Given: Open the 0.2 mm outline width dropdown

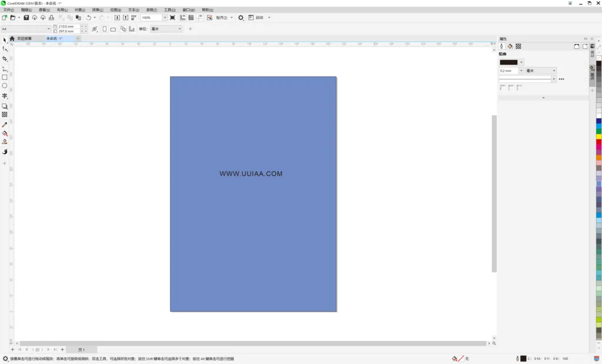Looking at the screenshot, I should [x=521, y=71].
